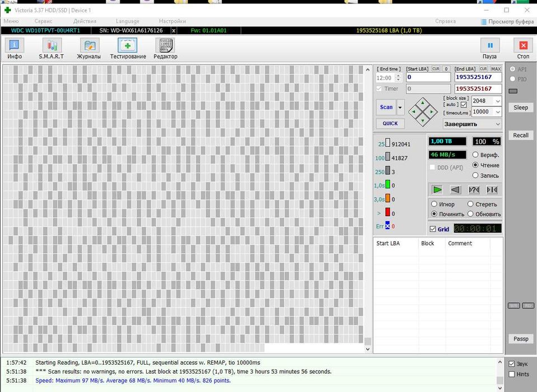This screenshot has width=537, height=392.
Task: Select the Починить remap radio button
Action: 434,214
